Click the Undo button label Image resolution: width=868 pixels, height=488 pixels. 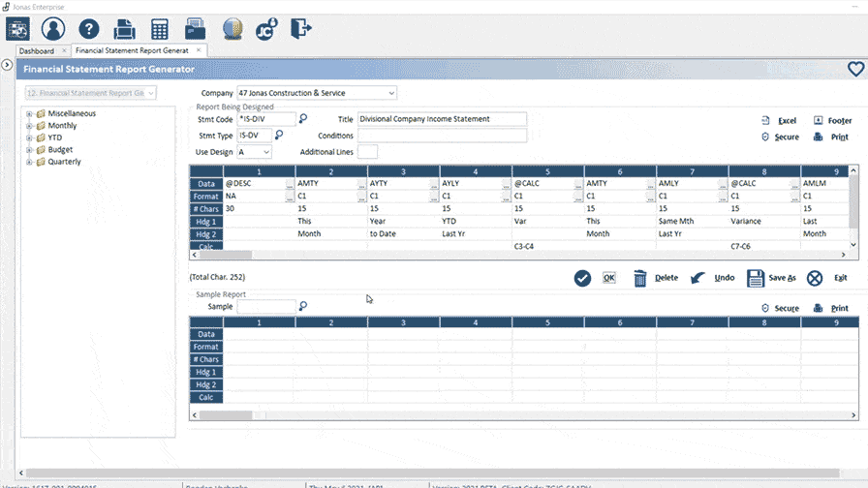724,278
